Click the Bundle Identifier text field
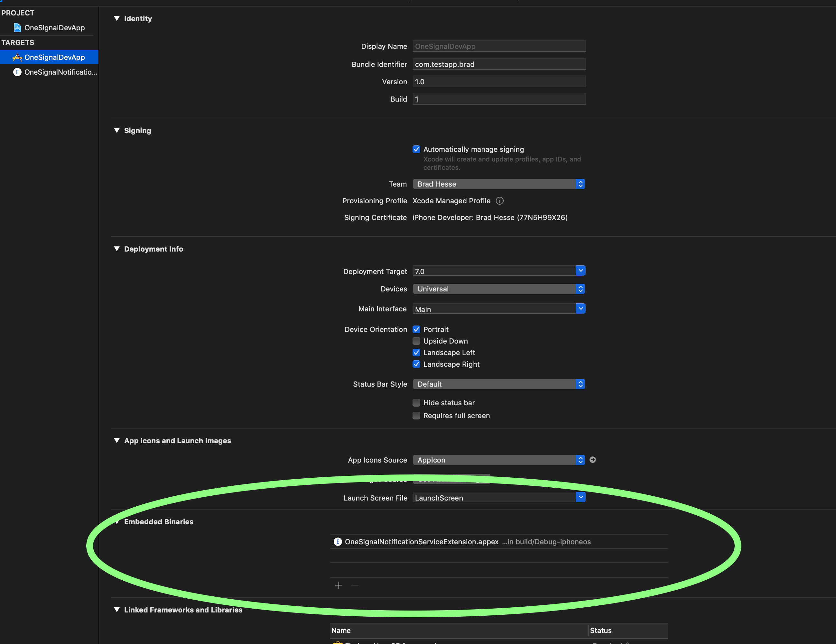The image size is (836, 644). tap(498, 64)
